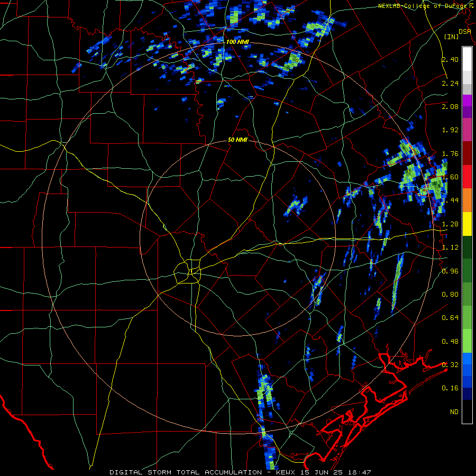Click the DSA product label

coord(465,32)
